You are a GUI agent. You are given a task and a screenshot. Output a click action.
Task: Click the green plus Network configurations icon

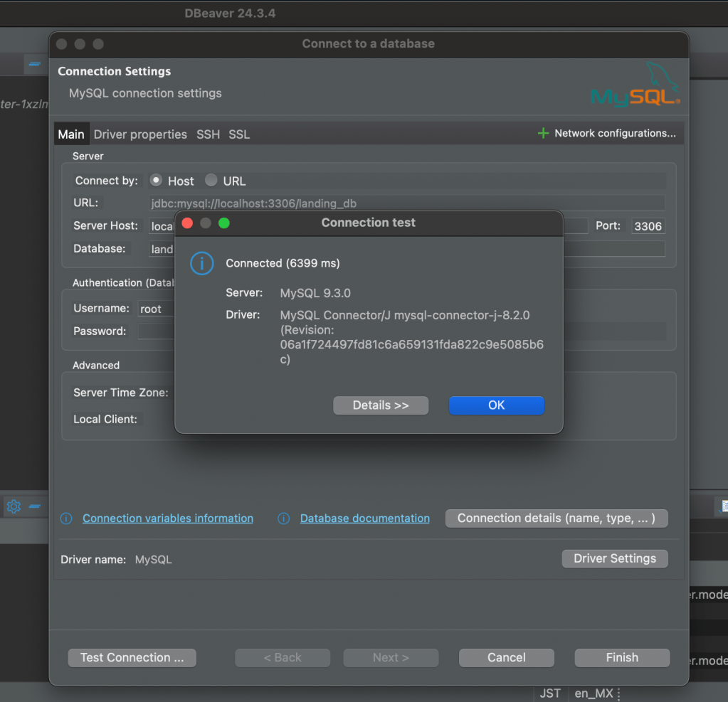pos(543,133)
